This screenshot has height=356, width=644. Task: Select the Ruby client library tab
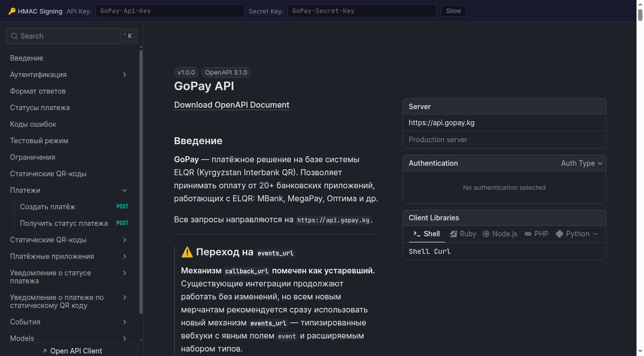point(463,234)
